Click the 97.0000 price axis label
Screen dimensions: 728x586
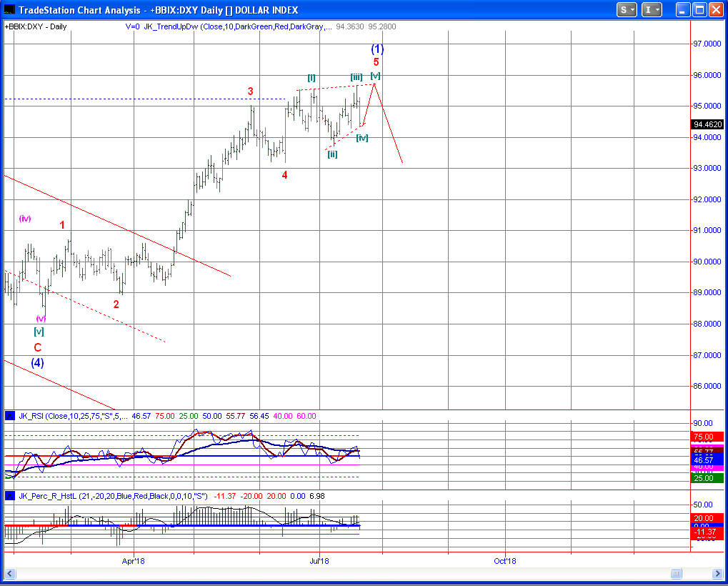[x=707, y=44]
